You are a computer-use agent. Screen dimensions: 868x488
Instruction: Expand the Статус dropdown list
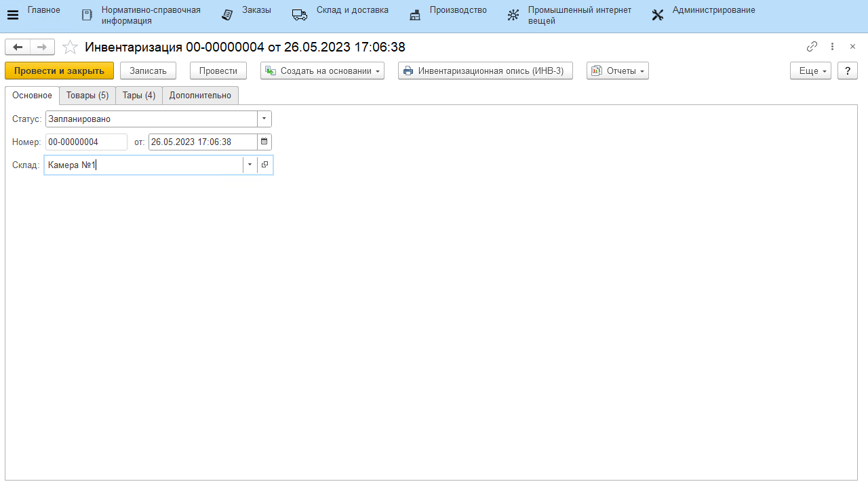(264, 119)
